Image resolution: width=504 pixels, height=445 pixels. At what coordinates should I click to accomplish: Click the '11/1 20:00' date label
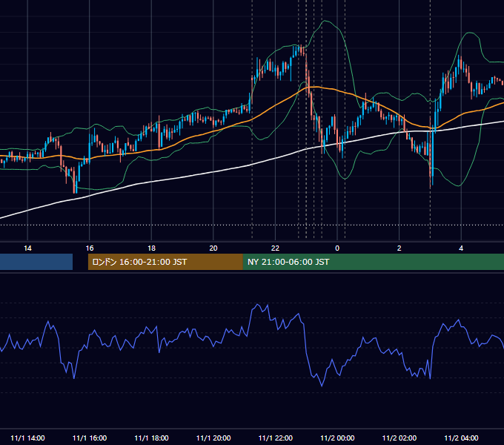click(x=213, y=438)
